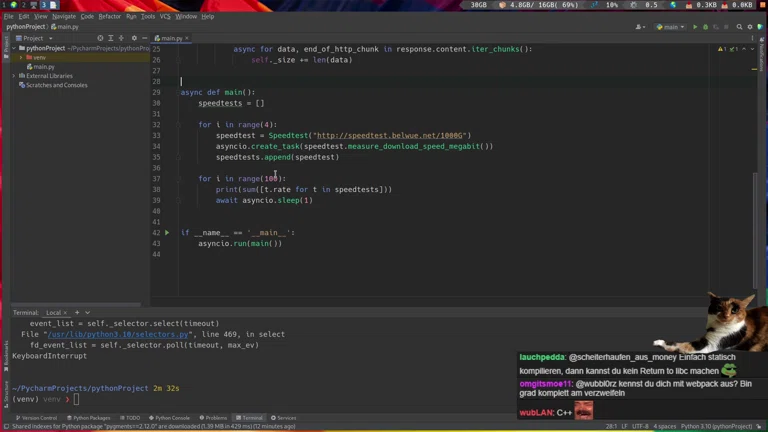The width and height of the screenshot is (768, 432).
Task: Go to next highlighted error arrow
Action: 752,49
